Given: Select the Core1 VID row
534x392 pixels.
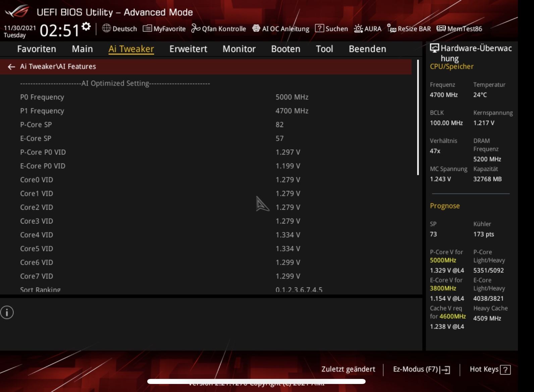Looking at the screenshot, I should pos(206,194).
